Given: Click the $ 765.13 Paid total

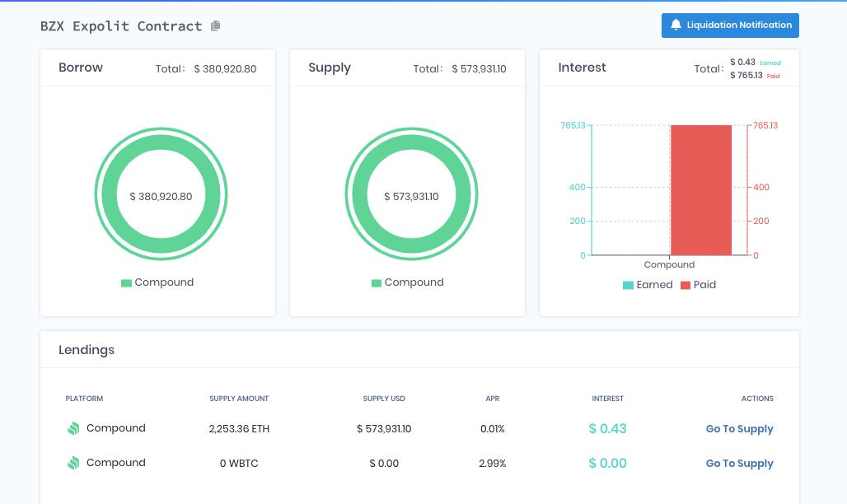Looking at the screenshot, I should pos(746,75).
